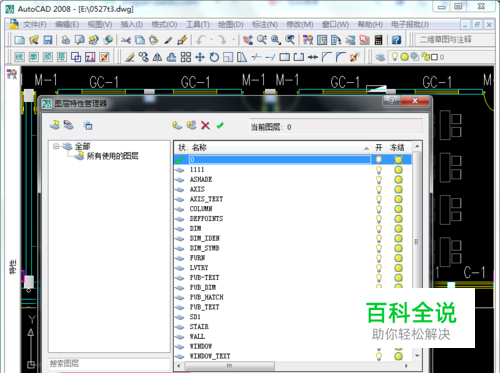Image resolution: width=500 pixels, height=373 pixels.
Task: Click the New drawing icon in toolbar
Action: tap(19, 40)
